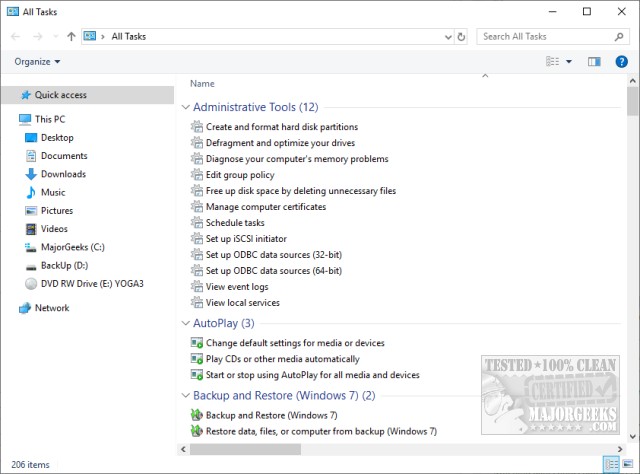Viewport: 640px width, 474px height.
Task: Collapse the Administrative Tools group
Action: pyautogui.click(x=184, y=107)
